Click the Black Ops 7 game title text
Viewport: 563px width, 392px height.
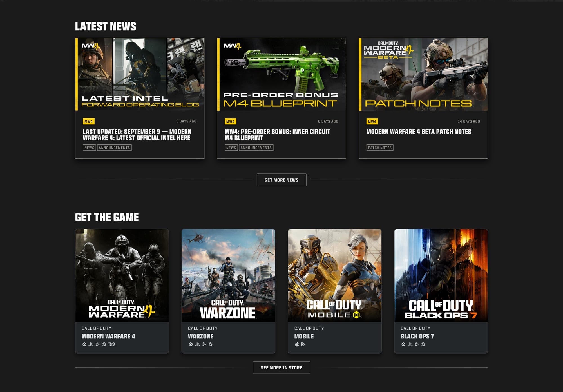point(417,336)
